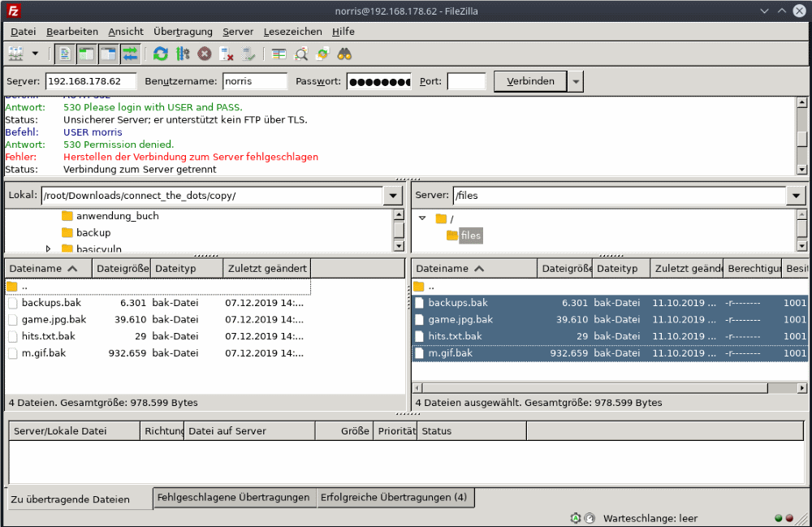
Task: Toggle the transfer queue view
Action: [130, 54]
